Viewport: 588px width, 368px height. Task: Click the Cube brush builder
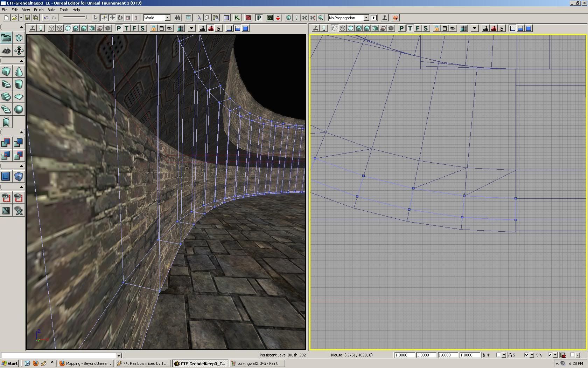[6, 71]
